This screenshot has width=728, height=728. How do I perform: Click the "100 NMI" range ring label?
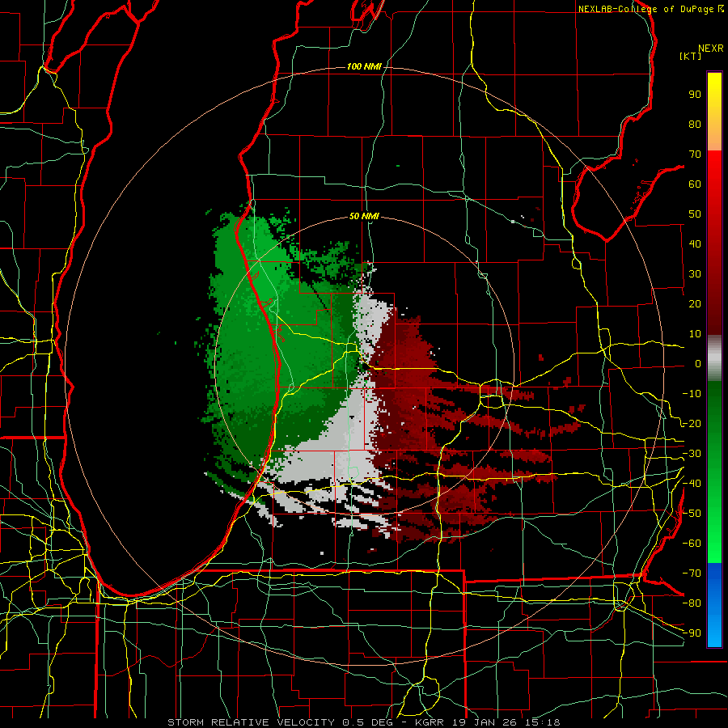pyautogui.click(x=364, y=67)
